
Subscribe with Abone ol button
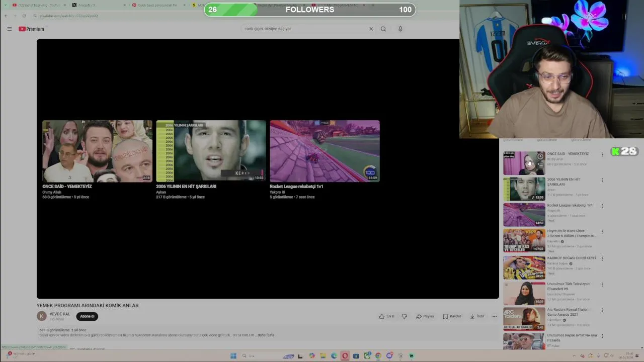87,316
